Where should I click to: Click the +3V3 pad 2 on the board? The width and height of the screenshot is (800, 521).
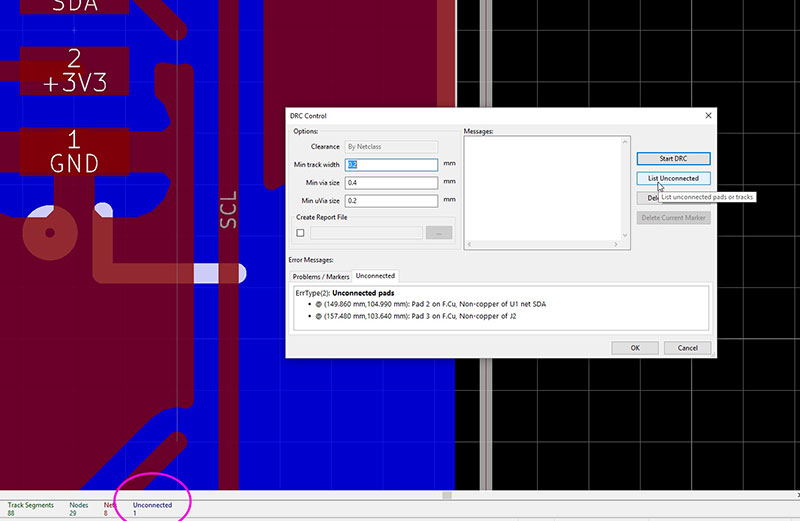(x=73, y=70)
